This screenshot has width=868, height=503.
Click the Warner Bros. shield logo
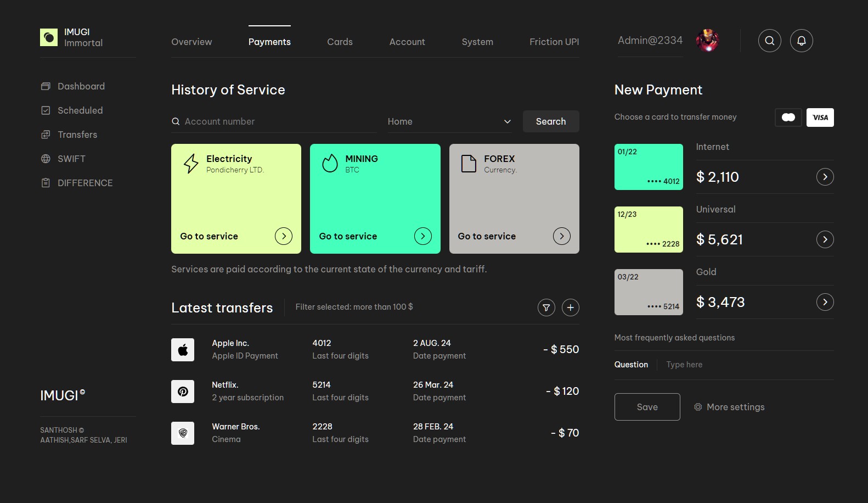pos(183,433)
